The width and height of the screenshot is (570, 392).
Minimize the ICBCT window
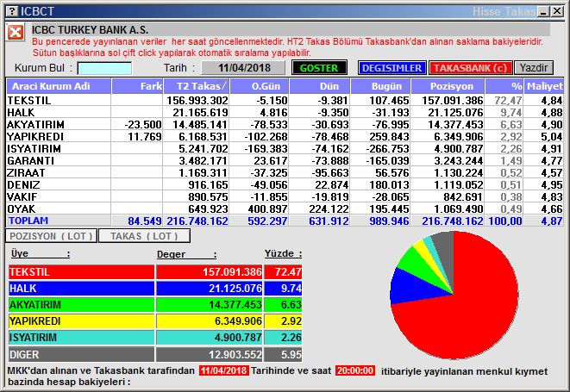[544, 11]
